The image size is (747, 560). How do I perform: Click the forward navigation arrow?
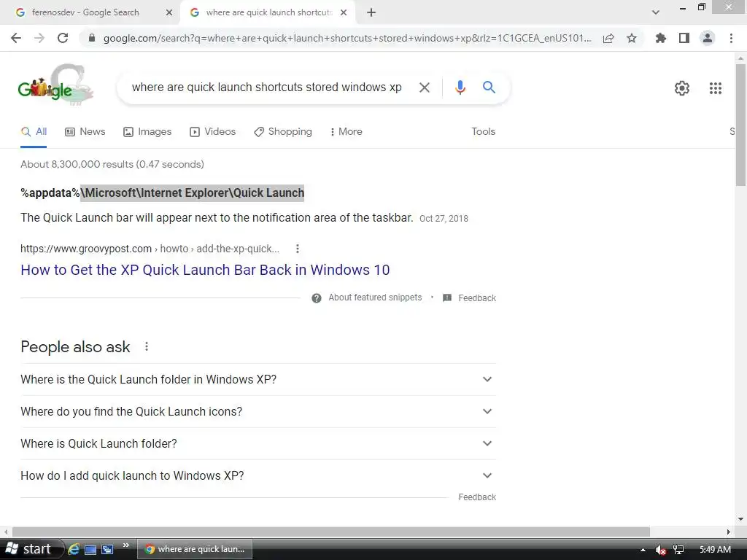pos(39,38)
